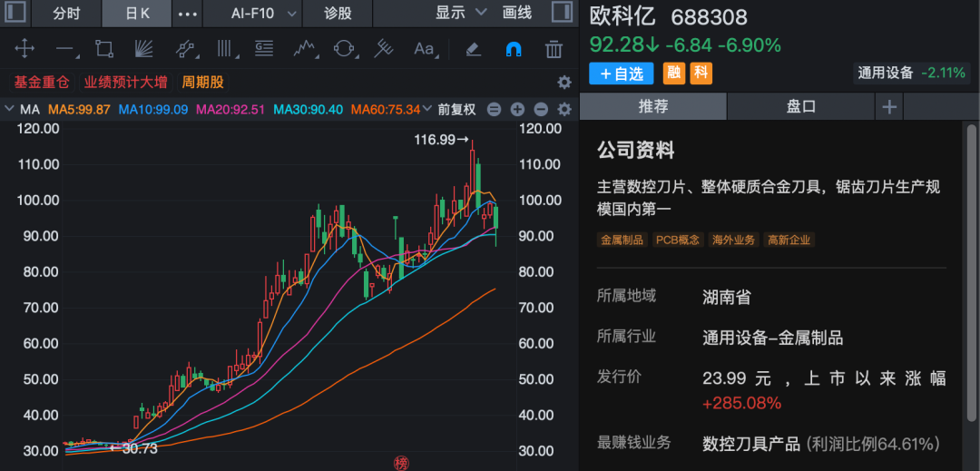Click the 基金重仓 tag
Viewport: 980px width, 471px height.
(41, 82)
